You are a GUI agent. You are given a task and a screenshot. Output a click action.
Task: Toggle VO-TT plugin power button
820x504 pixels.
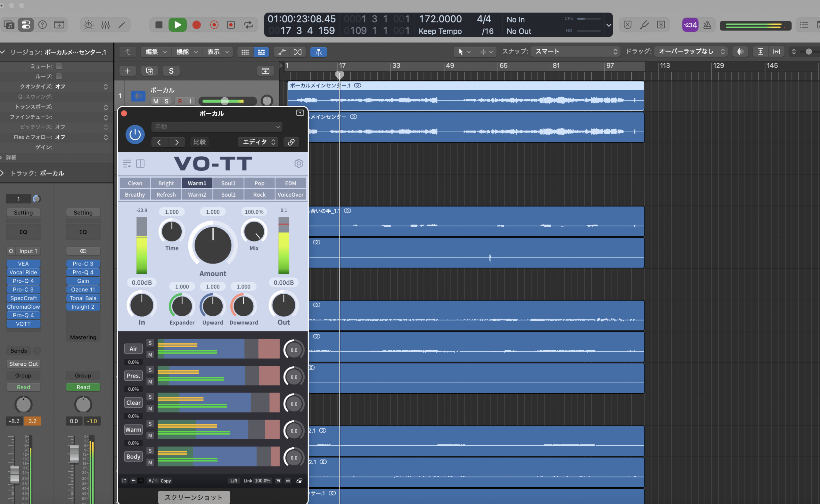point(135,134)
